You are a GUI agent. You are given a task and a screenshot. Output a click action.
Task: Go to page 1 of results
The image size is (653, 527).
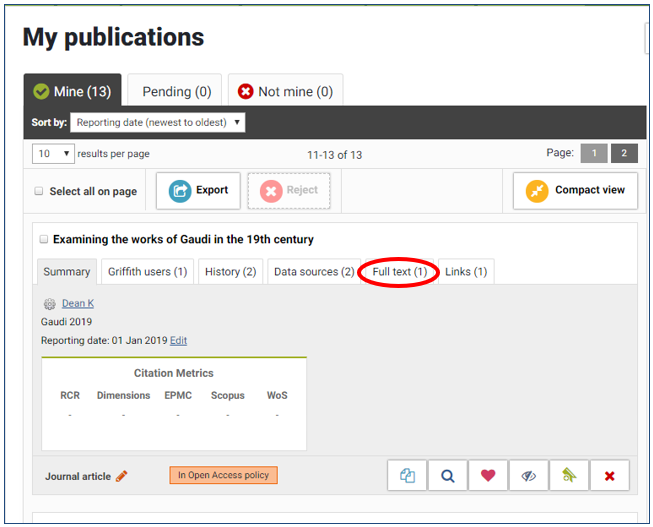pos(593,153)
